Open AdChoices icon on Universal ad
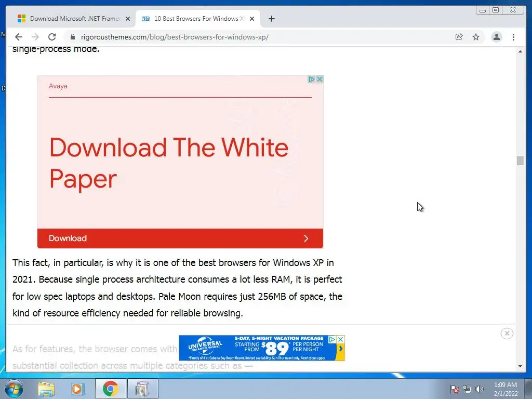This screenshot has height=399, width=532. coord(332,339)
